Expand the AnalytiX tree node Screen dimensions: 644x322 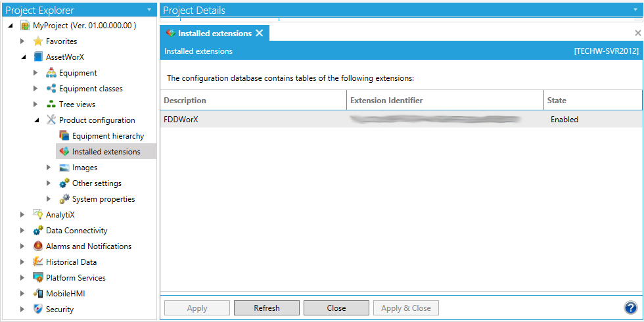tap(24, 215)
